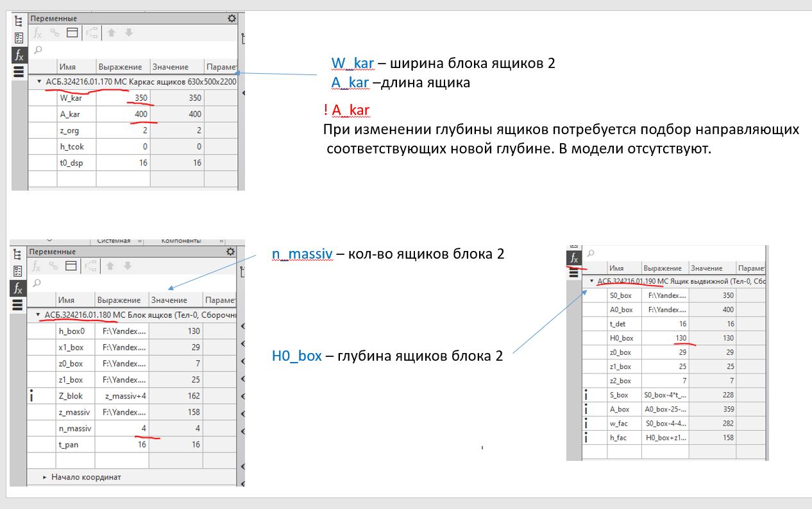This screenshot has height=509, width=812.
Task: Expand the Начало координат node
Action: click(45, 477)
